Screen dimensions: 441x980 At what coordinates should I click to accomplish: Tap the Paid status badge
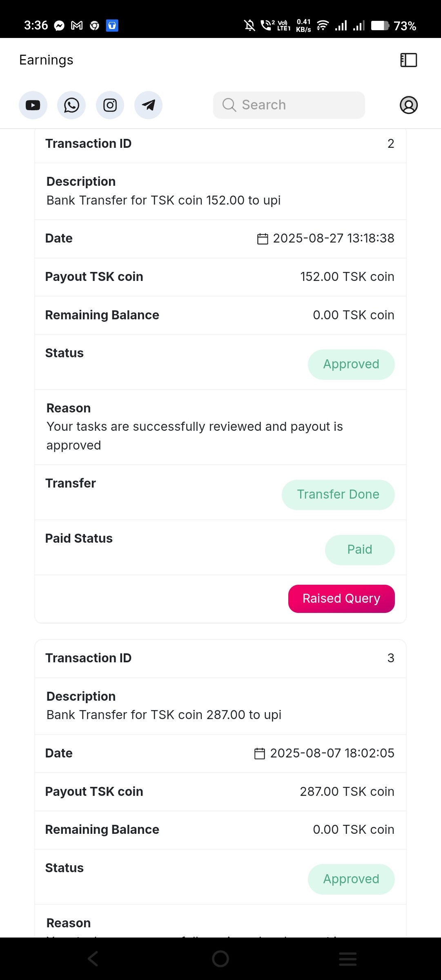[x=360, y=550]
